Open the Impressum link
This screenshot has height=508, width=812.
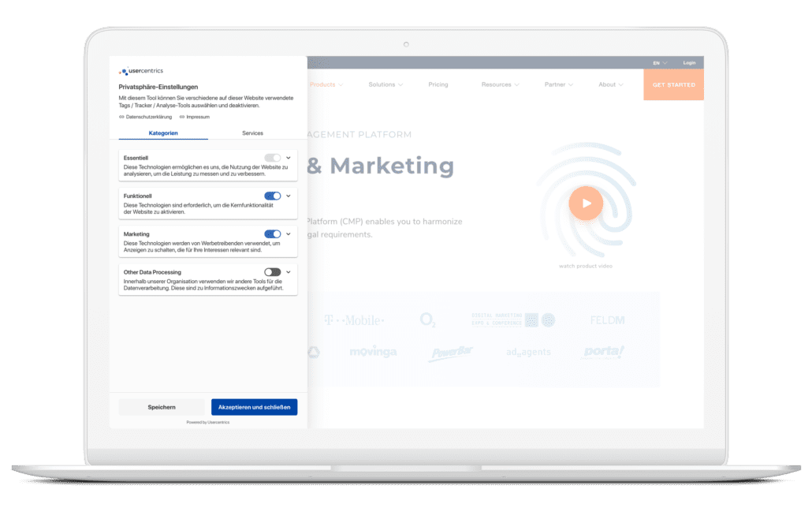coord(195,118)
